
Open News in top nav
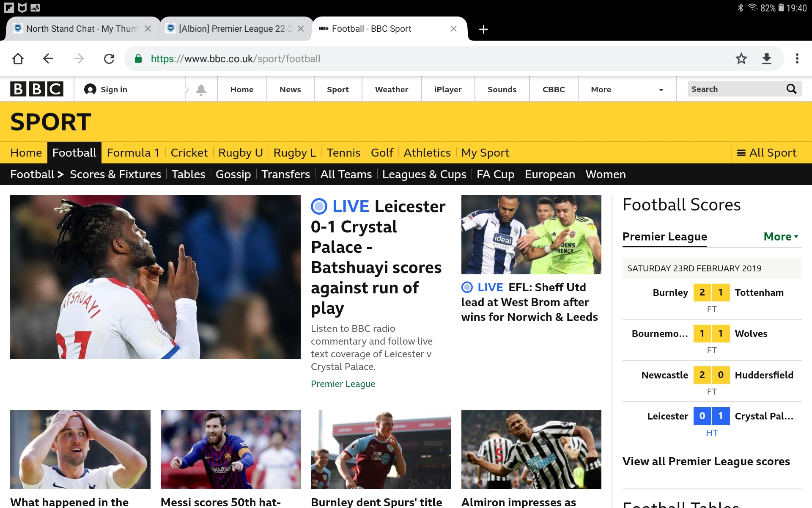point(290,89)
